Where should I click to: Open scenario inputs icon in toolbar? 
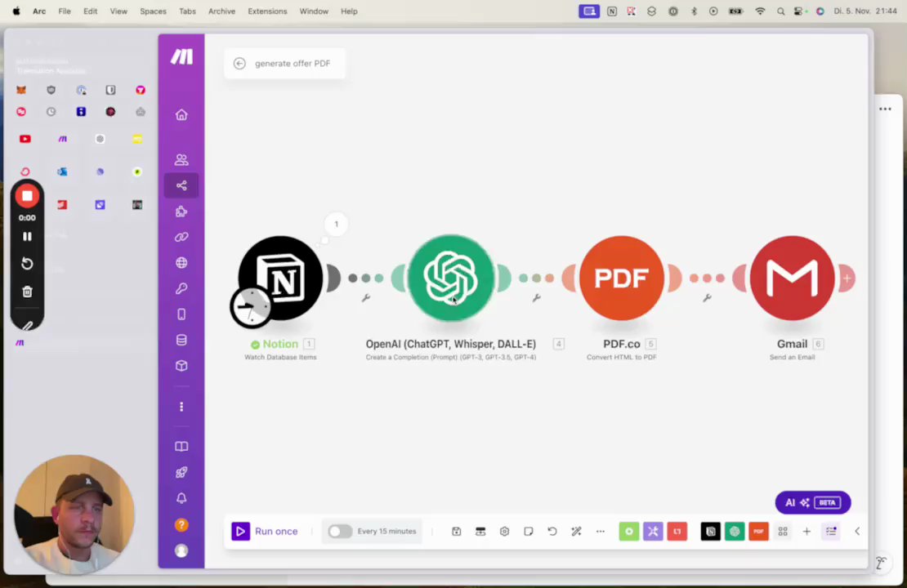pyautogui.click(x=480, y=532)
